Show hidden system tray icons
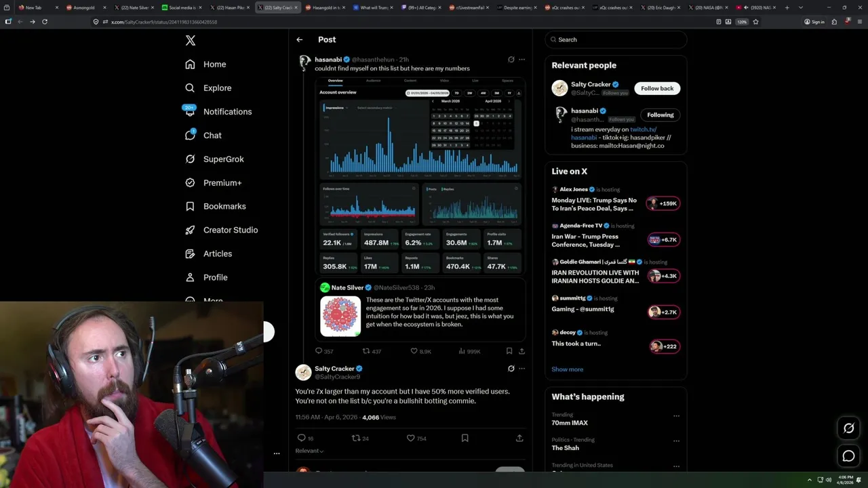 (809, 480)
